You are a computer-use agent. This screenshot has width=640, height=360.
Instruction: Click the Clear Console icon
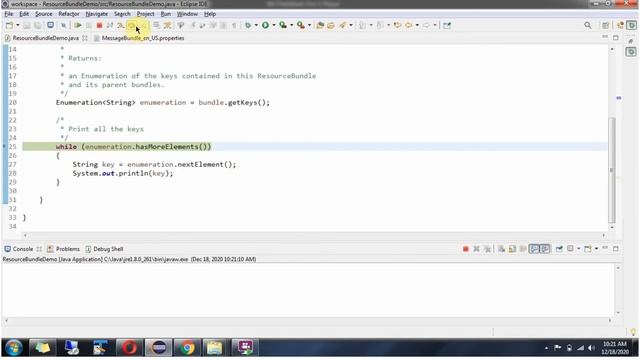pos(501,249)
